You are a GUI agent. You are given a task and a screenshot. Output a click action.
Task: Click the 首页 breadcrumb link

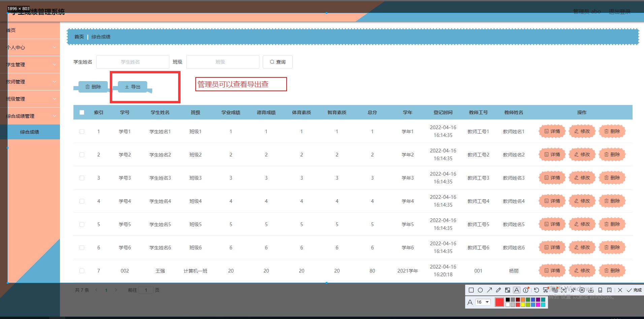(x=79, y=37)
